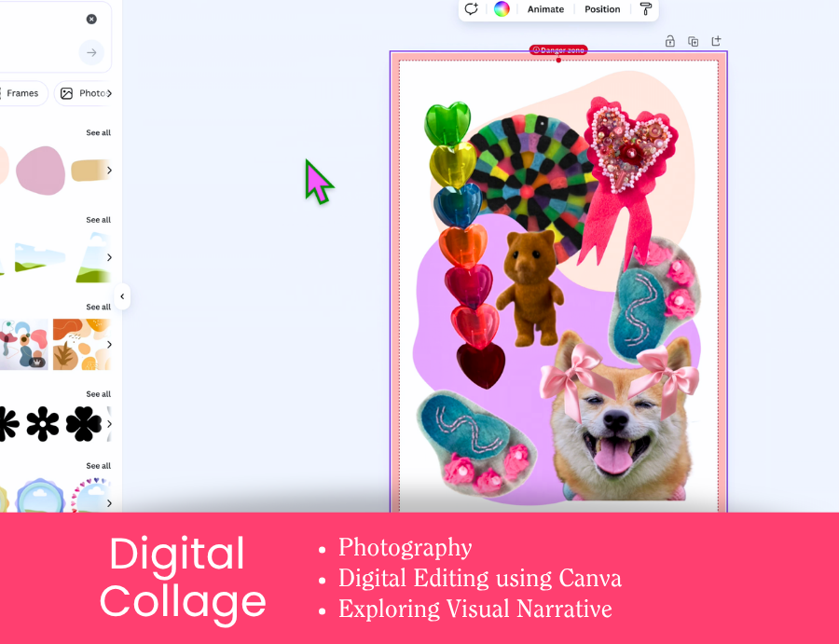
Task: Select the tan color swatch shape
Action: tap(87, 171)
